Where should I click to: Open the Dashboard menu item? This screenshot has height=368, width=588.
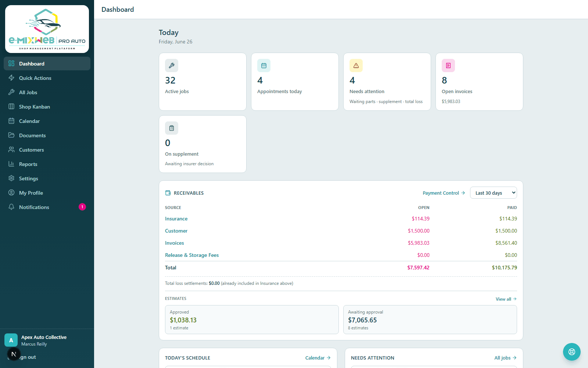(47, 63)
